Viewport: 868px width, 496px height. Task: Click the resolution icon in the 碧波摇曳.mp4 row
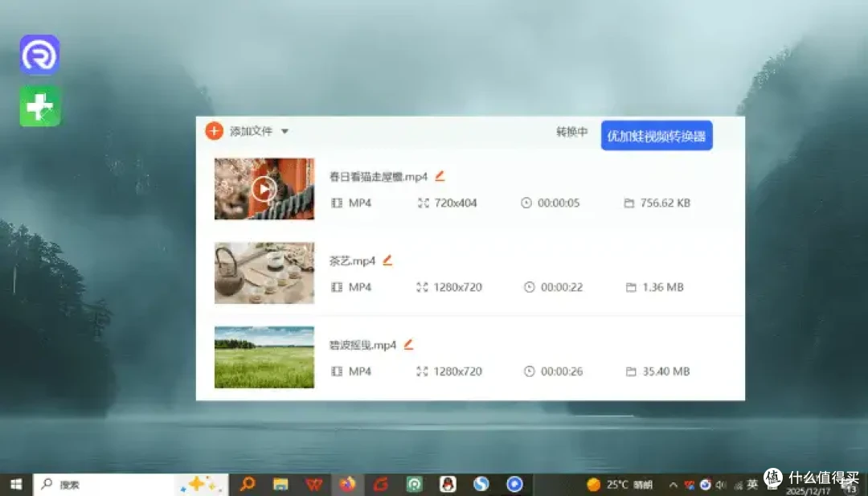(423, 371)
